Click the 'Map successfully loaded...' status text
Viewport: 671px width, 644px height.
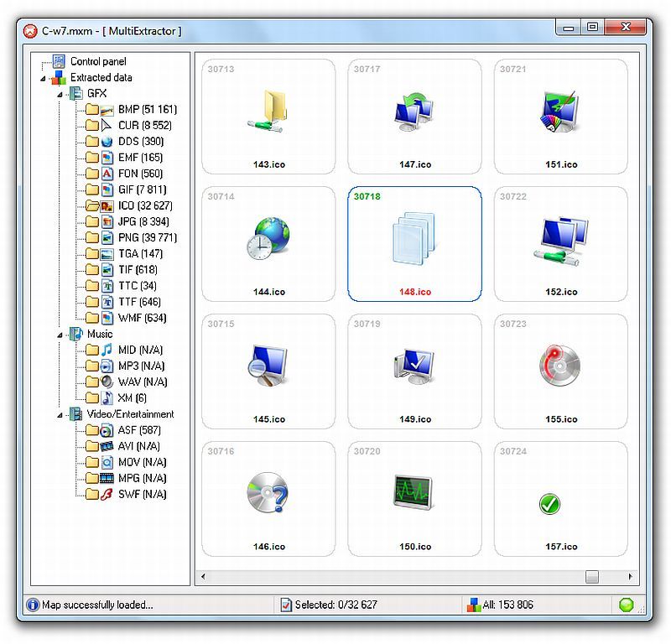click(97, 605)
